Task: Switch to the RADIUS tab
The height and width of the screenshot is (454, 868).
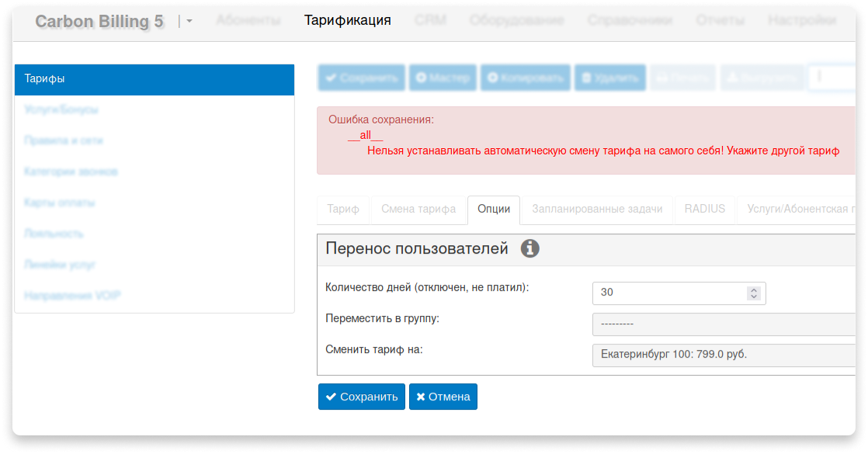Action: (x=704, y=209)
